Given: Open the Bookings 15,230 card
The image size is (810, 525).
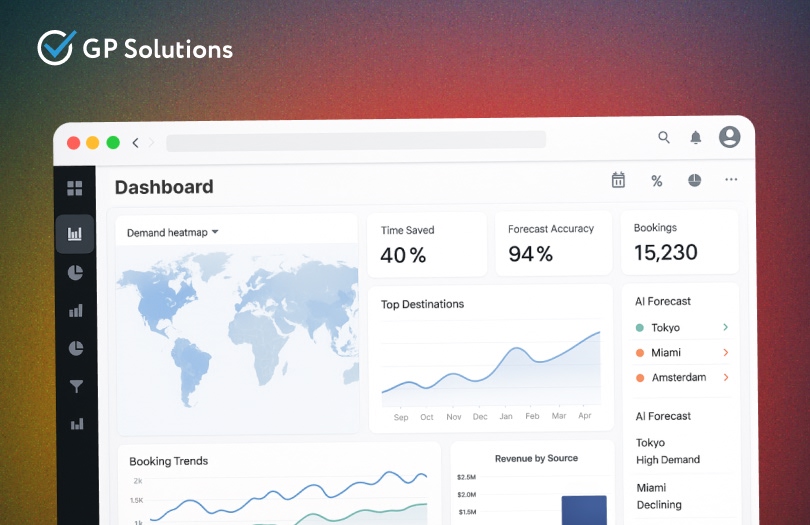Looking at the screenshot, I should point(680,242).
